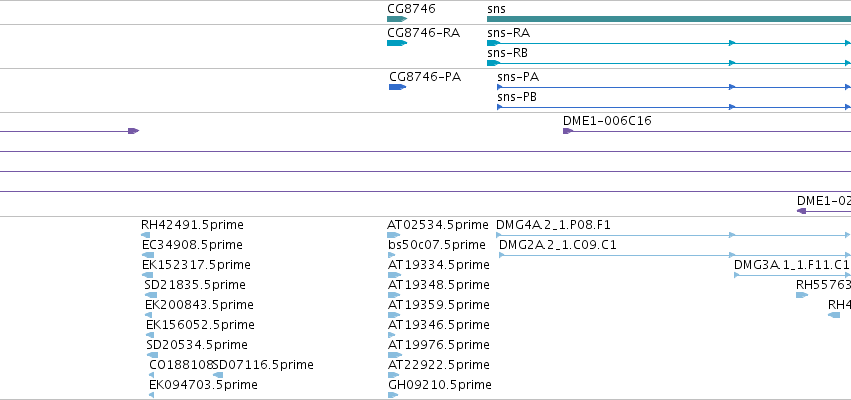Select the DMG2A.2_1.C09.C1 cDNA label
Image resolution: width=851 pixels, height=400 pixels.
[557, 245]
